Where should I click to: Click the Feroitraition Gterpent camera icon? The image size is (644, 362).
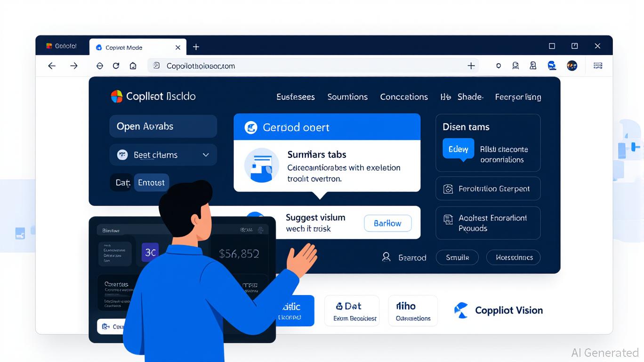(448, 189)
